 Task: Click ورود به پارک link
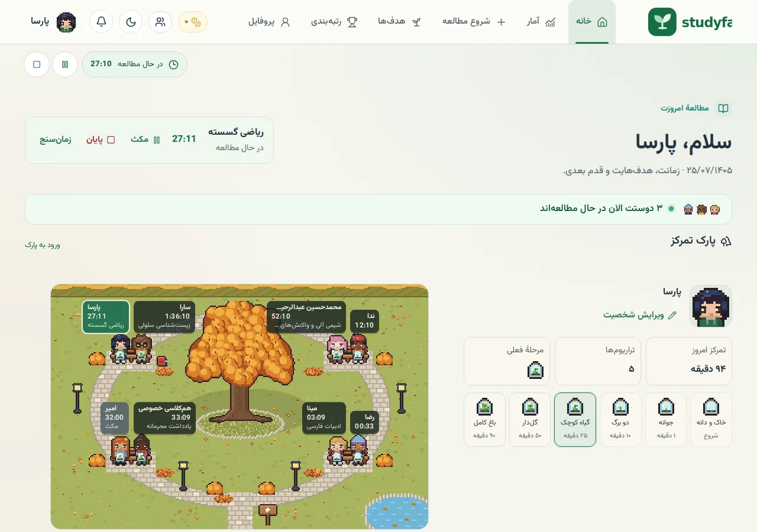[x=43, y=245]
